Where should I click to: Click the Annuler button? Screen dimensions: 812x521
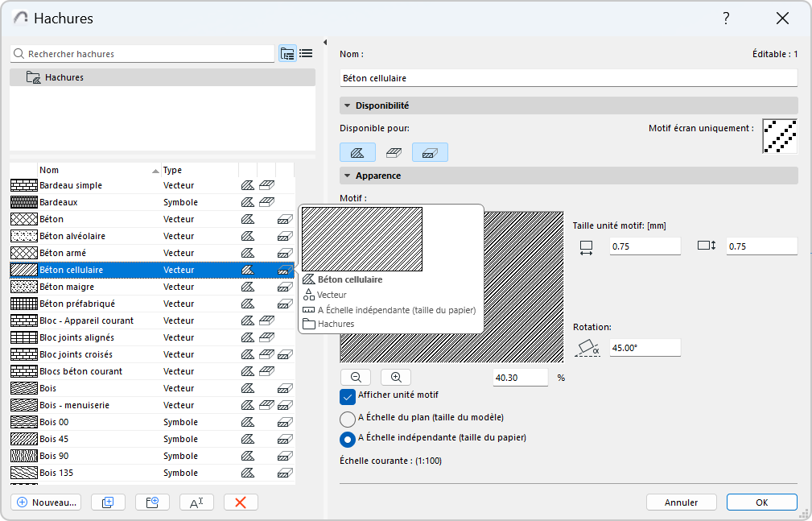tap(681, 502)
